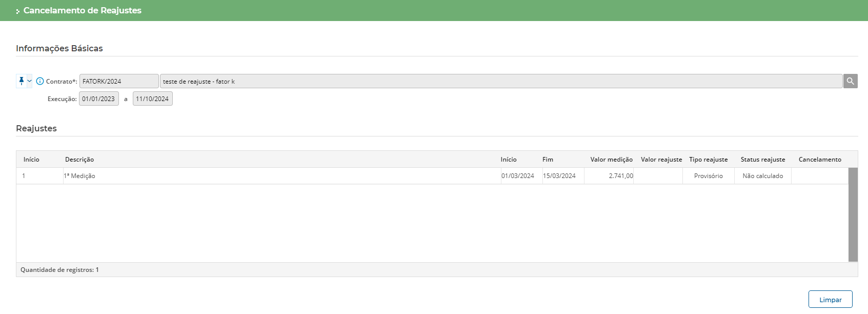Select the '1ª Medição' row in the table
This screenshot has width=868, height=314.
click(x=79, y=176)
